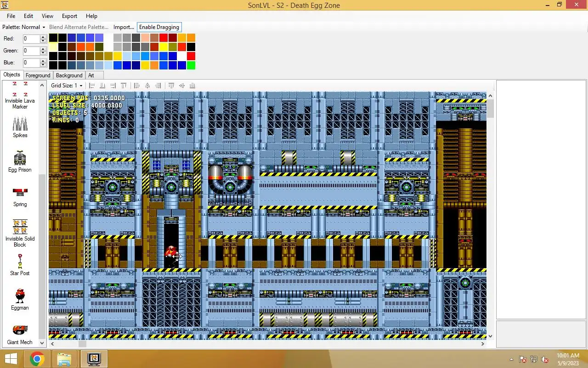
Task: Open the Palette: Normal dropdown
Action: (x=24, y=27)
